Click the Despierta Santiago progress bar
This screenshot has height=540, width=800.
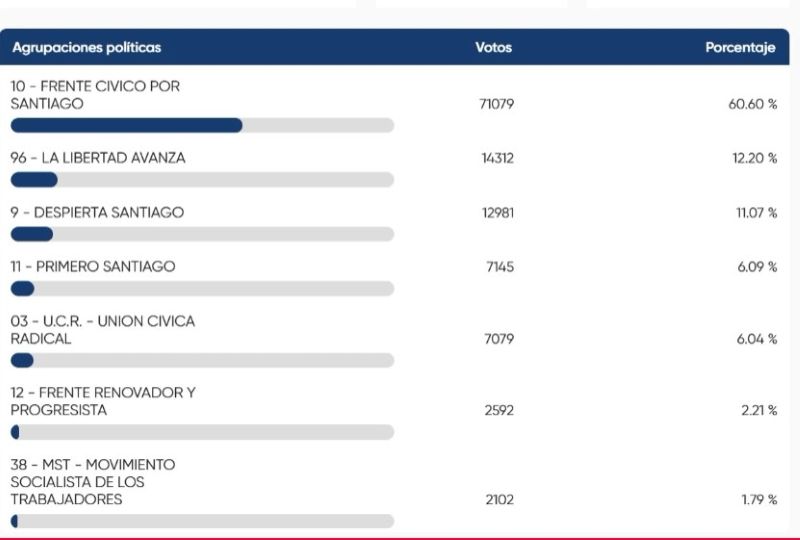(x=202, y=234)
